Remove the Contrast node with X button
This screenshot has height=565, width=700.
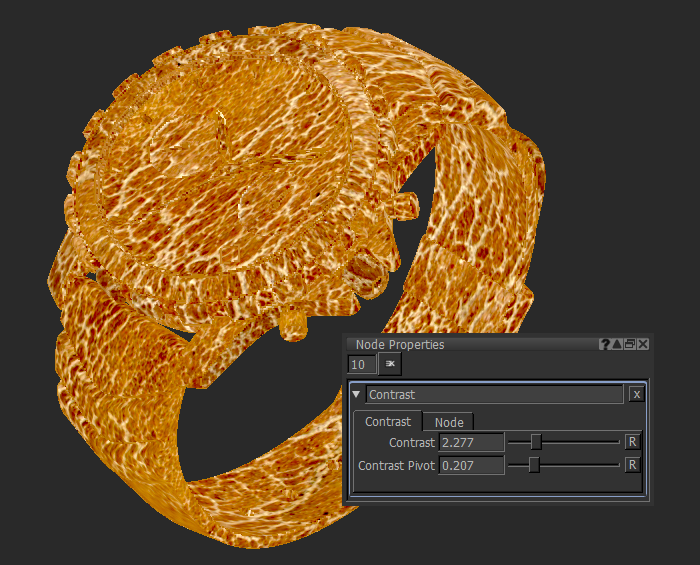tap(636, 394)
